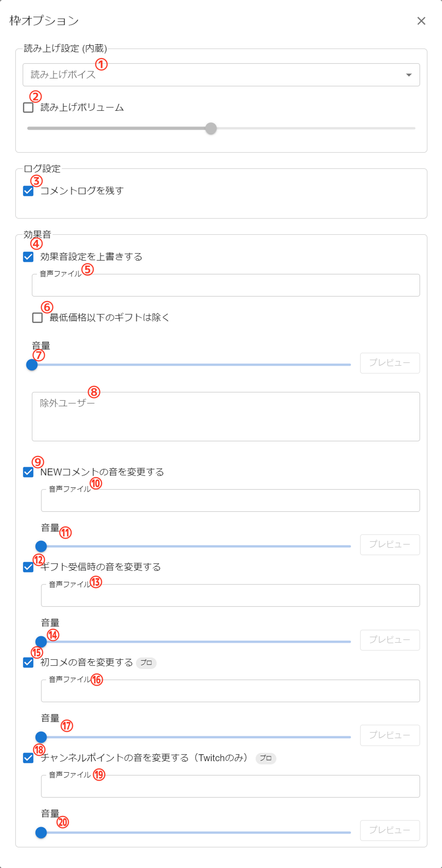Disable 初コメの音を変更する checkbox
Image resolution: width=442 pixels, height=868 pixels.
pos(28,662)
